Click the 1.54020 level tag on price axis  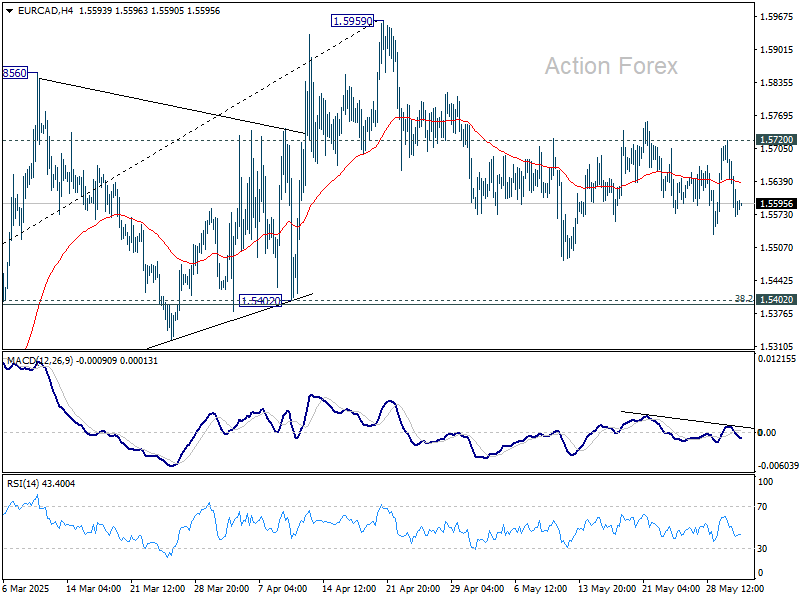click(777, 299)
